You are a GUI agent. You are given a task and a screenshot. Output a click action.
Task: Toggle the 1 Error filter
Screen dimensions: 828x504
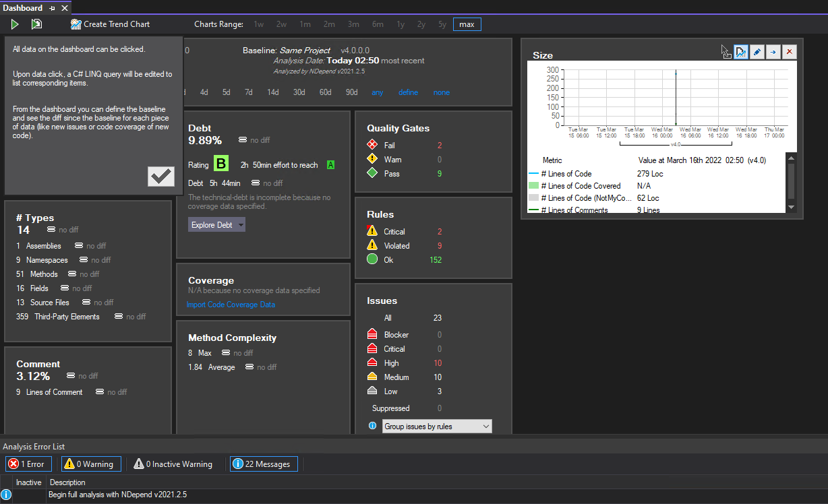click(28, 464)
